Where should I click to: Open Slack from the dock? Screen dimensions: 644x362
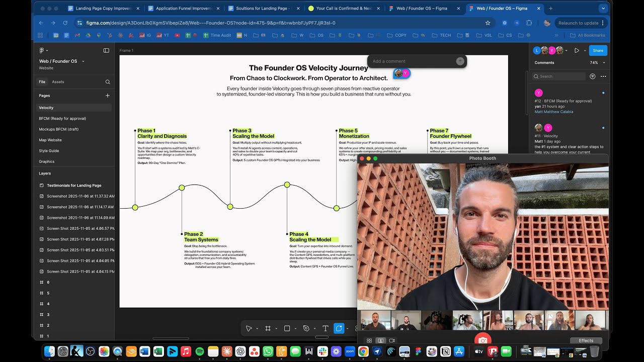(323, 351)
